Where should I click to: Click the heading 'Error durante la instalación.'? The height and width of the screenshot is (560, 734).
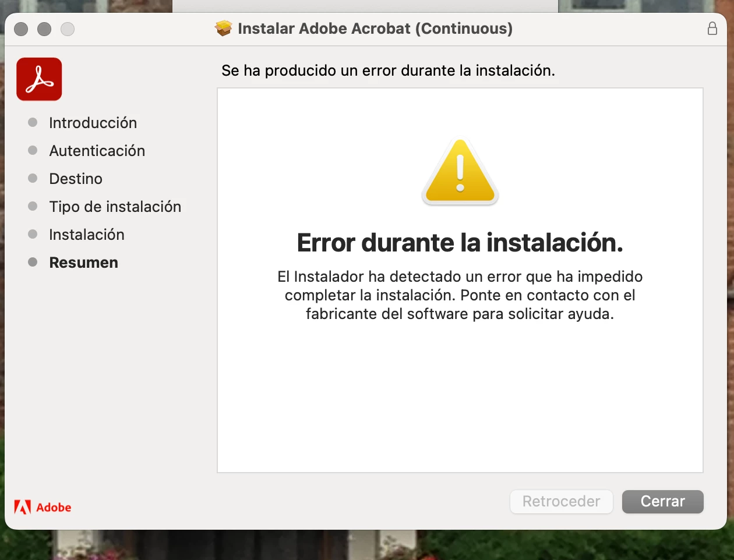click(460, 242)
